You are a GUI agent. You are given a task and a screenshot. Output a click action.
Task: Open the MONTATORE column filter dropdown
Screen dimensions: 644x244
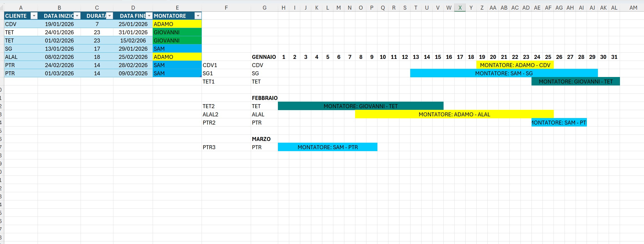198,16
